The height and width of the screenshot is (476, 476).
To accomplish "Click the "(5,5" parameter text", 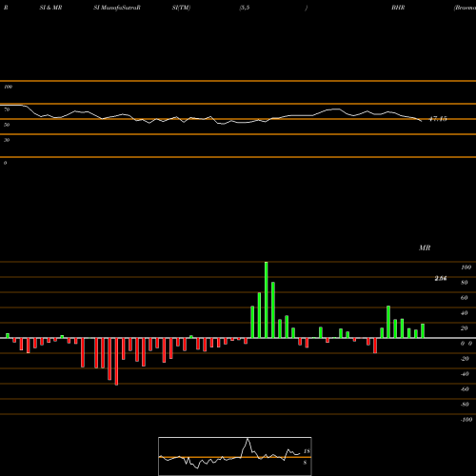I will [245, 8].
